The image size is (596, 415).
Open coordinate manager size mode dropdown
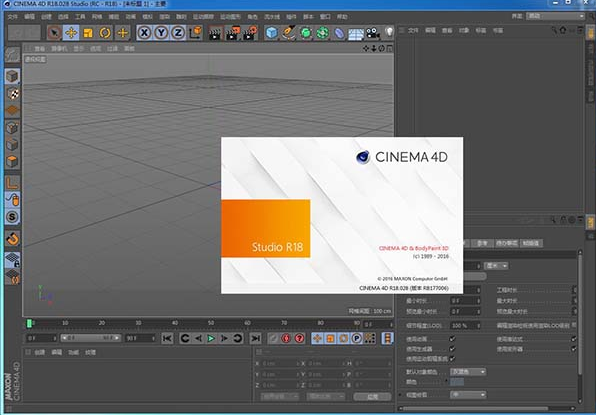click(x=326, y=397)
